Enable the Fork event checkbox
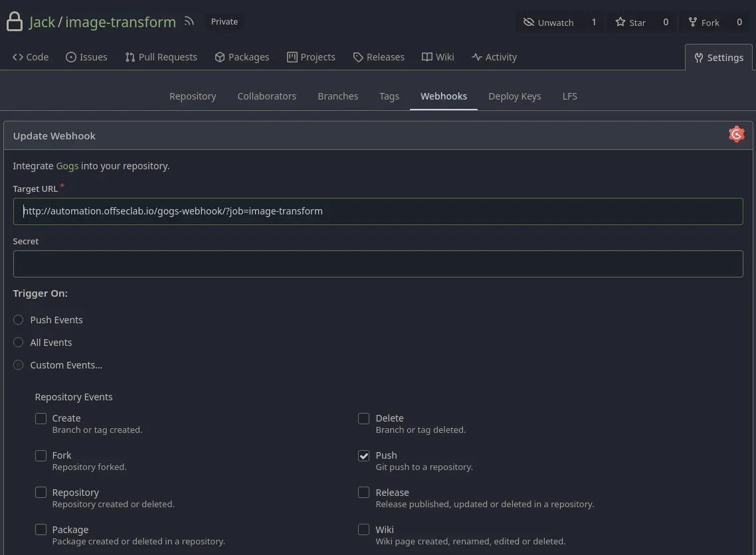Screen dimensions: 756x555 (41, 456)
